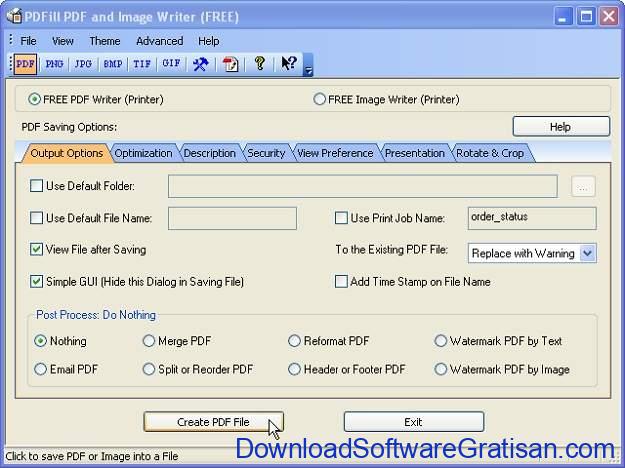Open the hammer and wrench tools icon
This screenshot has height=468, width=625.
pos(200,64)
